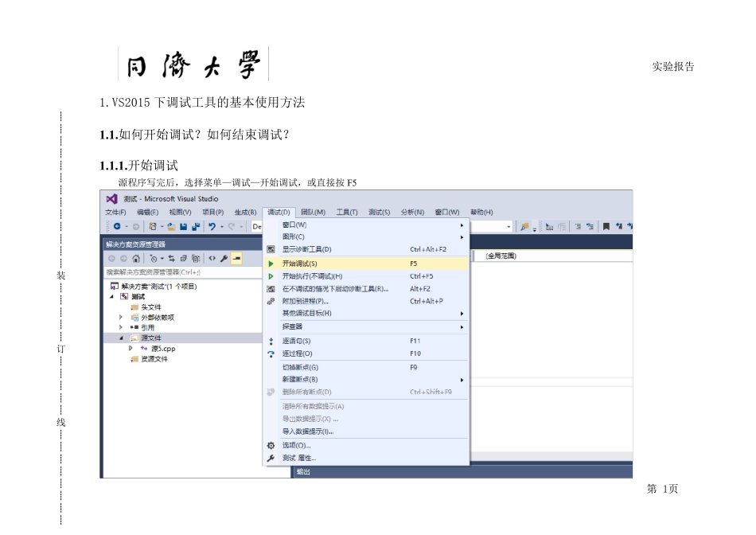
Task: Click the New Project toolbar icon
Action: [x=153, y=226]
